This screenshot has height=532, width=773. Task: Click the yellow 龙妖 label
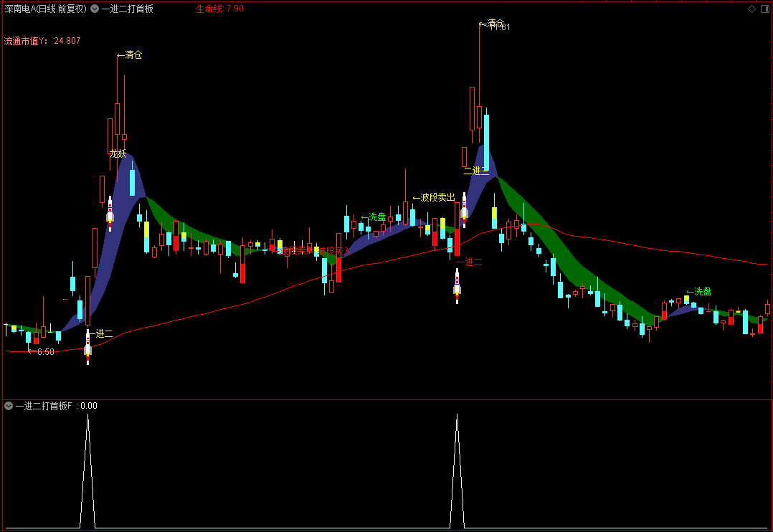tap(118, 153)
